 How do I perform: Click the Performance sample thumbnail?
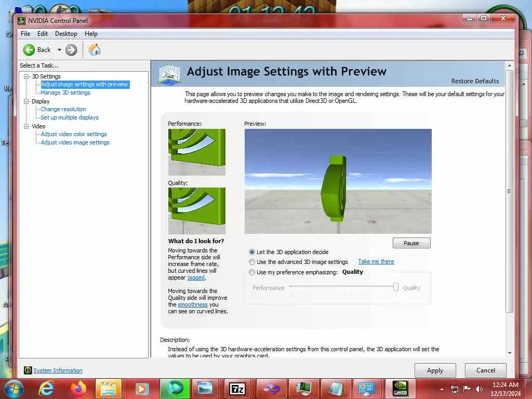coord(197,152)
